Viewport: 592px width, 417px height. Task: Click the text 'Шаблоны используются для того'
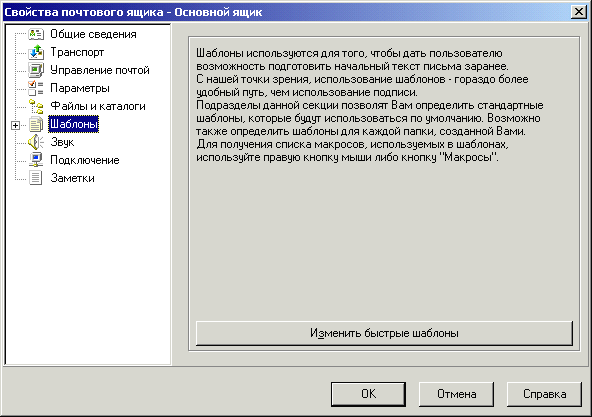pyautogui.click(x=281, y=53)
